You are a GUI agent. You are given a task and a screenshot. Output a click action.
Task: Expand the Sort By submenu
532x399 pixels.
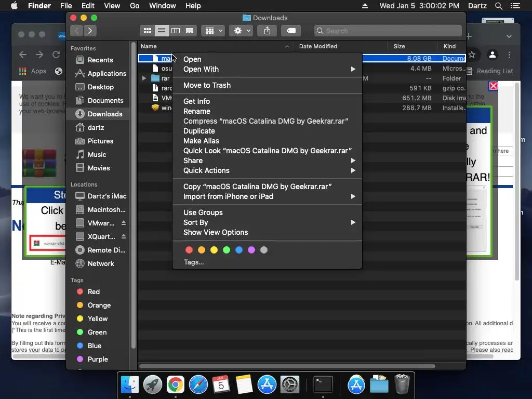point(268,222)
